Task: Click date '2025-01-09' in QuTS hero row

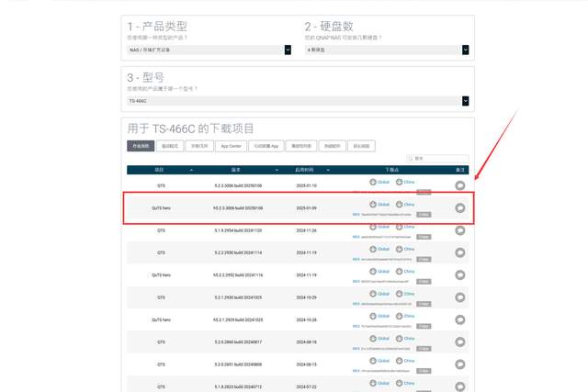Action: [x=306, y=208]
